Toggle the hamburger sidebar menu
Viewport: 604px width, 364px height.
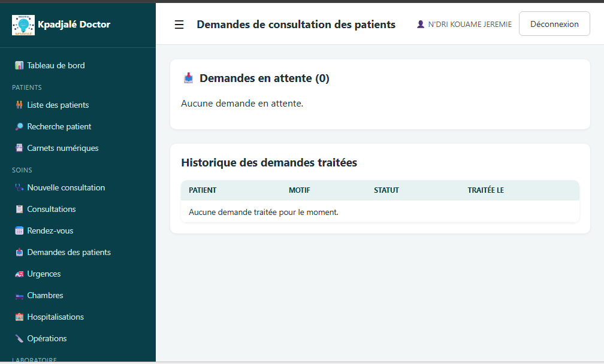click(179, 25)
